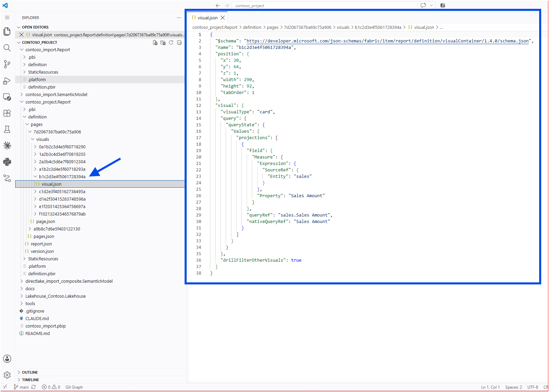The image size is (549, 392).
Task: Open the Git Graph branch icon in activity bar
Action: point(7,178)
